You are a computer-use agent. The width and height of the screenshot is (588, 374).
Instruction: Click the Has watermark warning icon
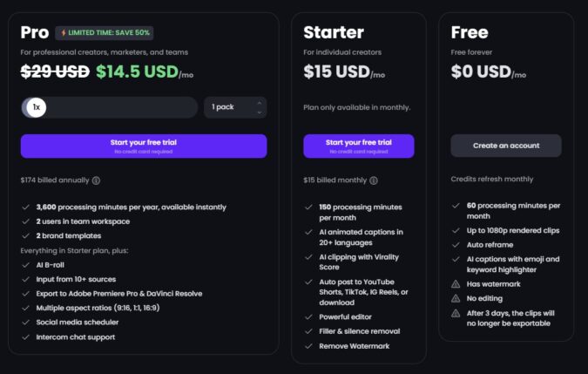coord(457,282)
